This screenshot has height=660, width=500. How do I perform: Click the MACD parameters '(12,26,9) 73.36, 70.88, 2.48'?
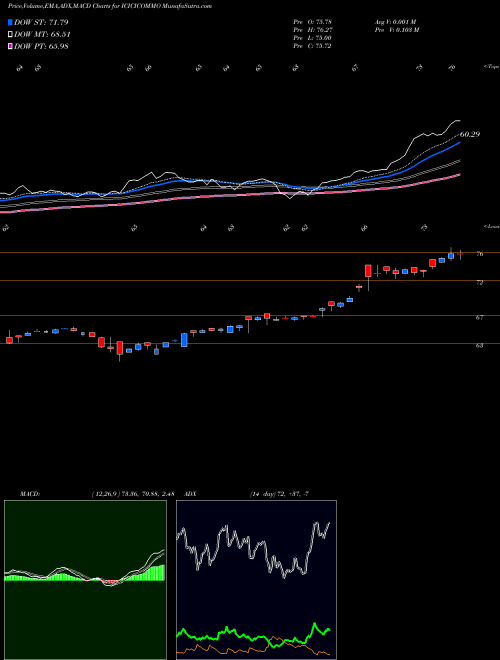click(x=133, y=494)
